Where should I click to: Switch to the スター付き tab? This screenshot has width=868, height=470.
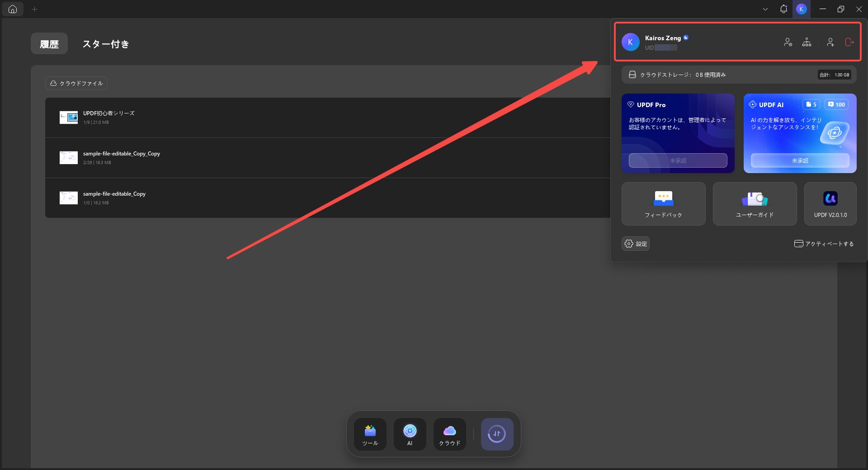tap(106, 44)
